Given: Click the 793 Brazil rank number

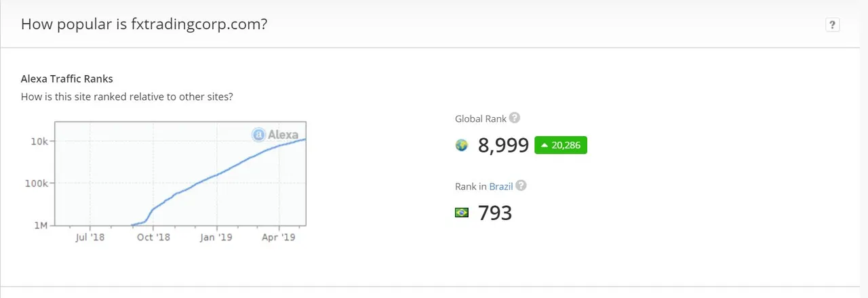Looking at the screenshot, I should click(x=495, y=213).
